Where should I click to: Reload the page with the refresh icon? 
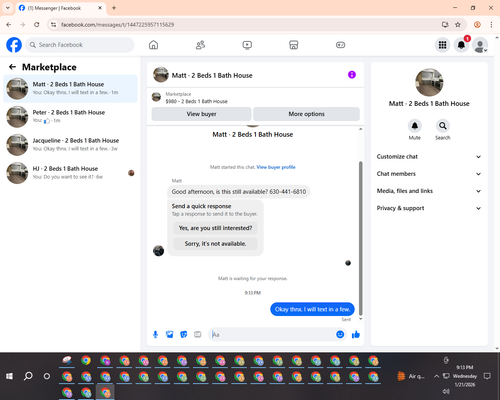point(37,24)
